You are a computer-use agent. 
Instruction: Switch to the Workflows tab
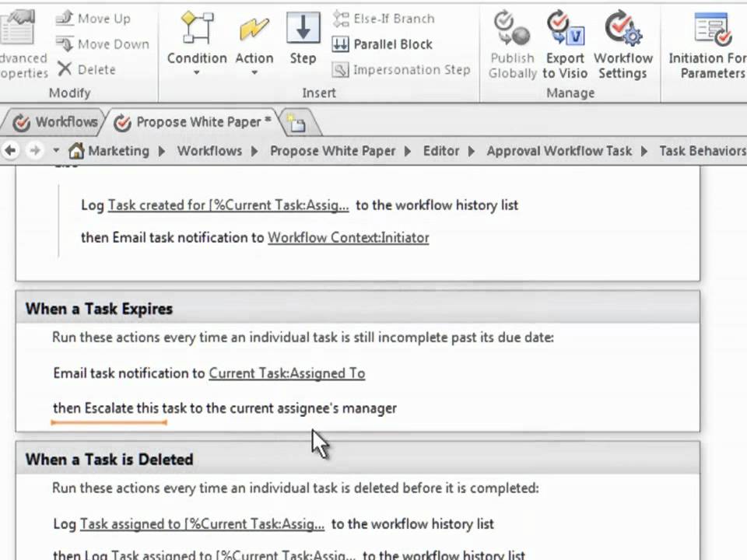click(x=54, y=122)
